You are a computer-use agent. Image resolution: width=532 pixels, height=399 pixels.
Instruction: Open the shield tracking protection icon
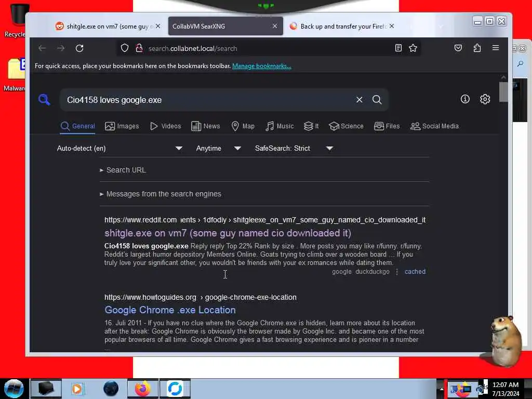(125, 48)
